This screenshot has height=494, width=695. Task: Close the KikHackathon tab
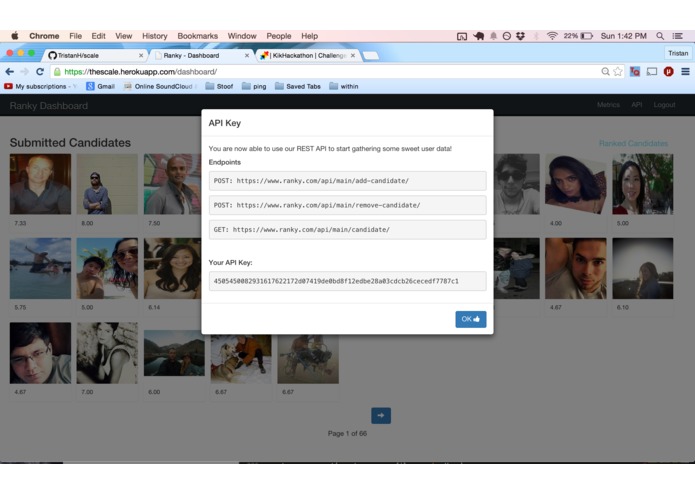coord(353,55)
